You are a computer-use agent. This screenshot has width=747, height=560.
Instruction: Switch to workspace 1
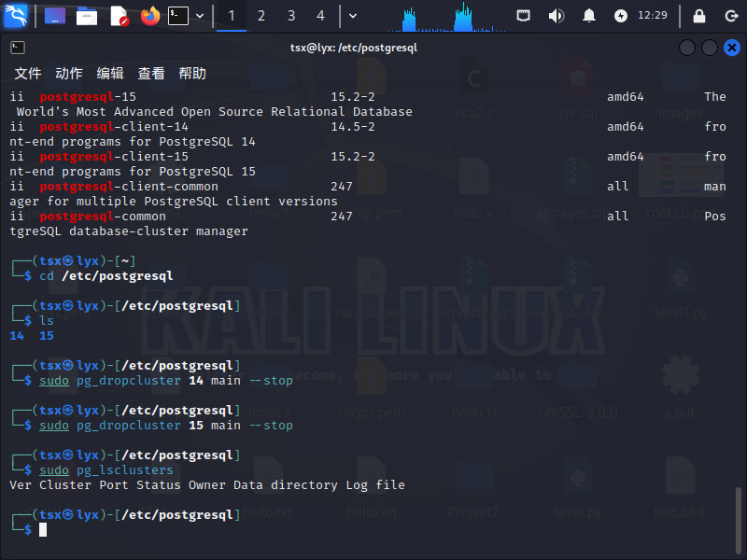tap(232, 16)
